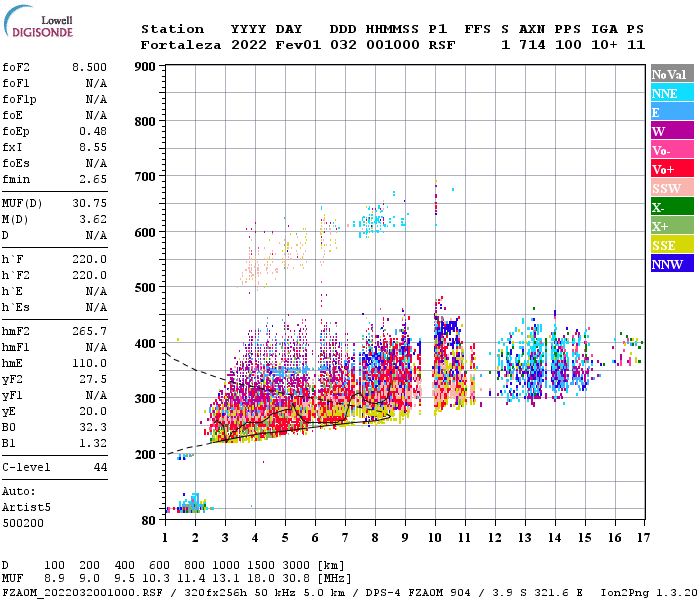Click the IGA value 10+

[x=604, y=45]
